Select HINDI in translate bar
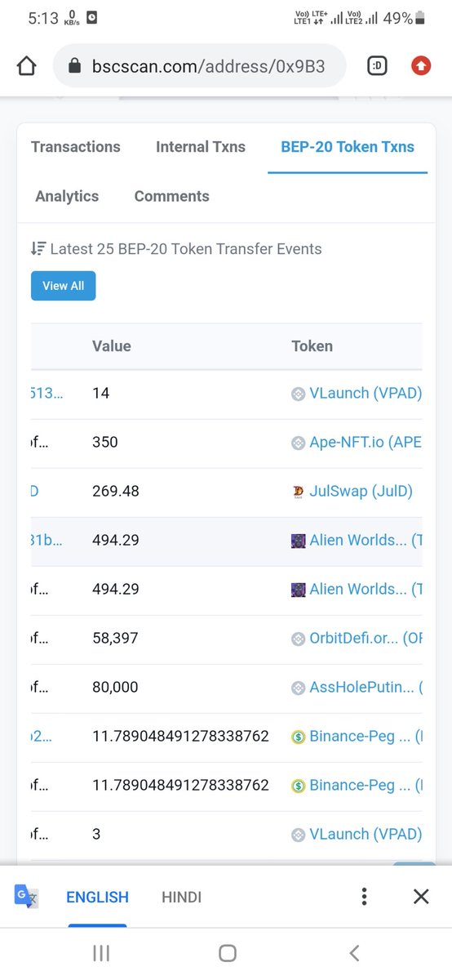Viewport: 452px width, 980px height. [182, 897]
